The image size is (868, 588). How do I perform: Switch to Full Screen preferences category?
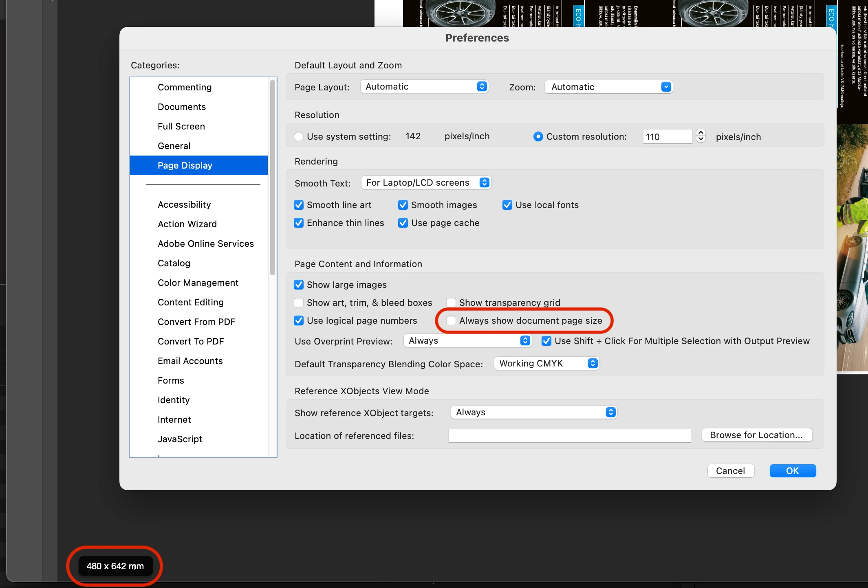pyautogui.click(x=181, y=126)
